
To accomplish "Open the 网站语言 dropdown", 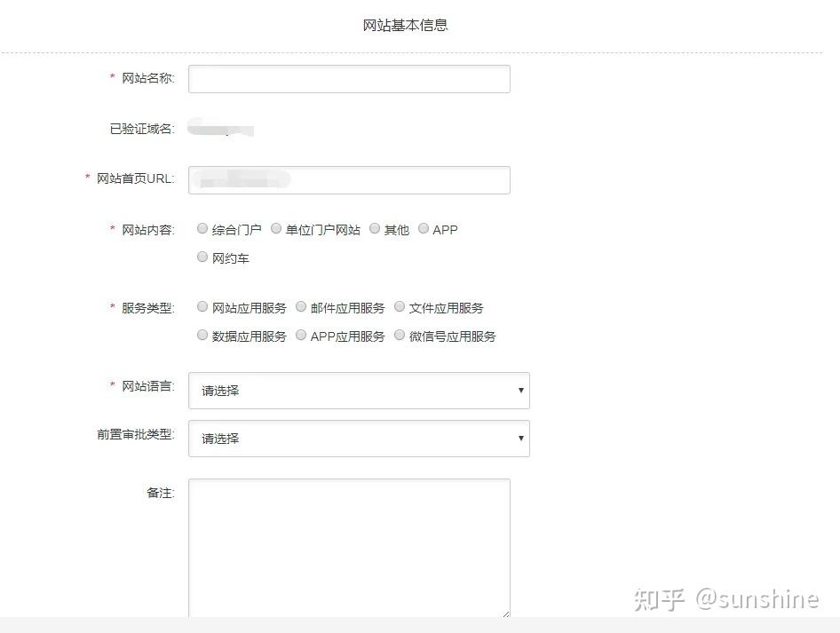I will tap(359, 390).
